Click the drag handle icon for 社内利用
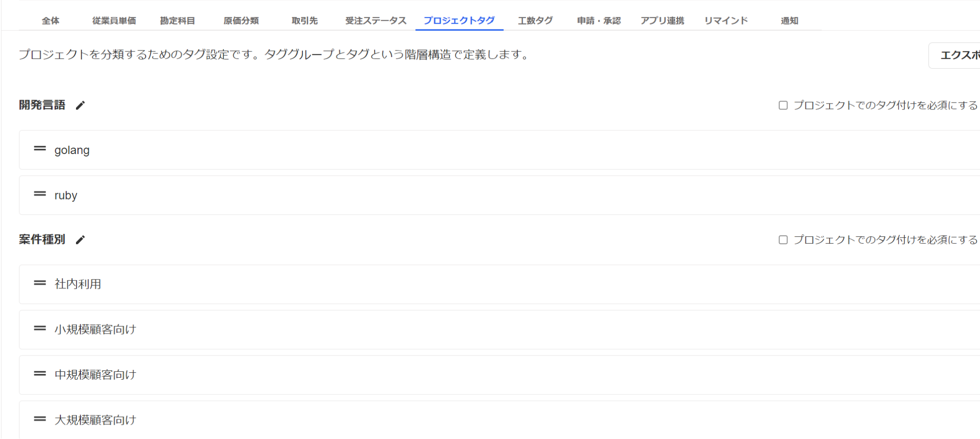980x439 pixels. [x=40, y=283]
